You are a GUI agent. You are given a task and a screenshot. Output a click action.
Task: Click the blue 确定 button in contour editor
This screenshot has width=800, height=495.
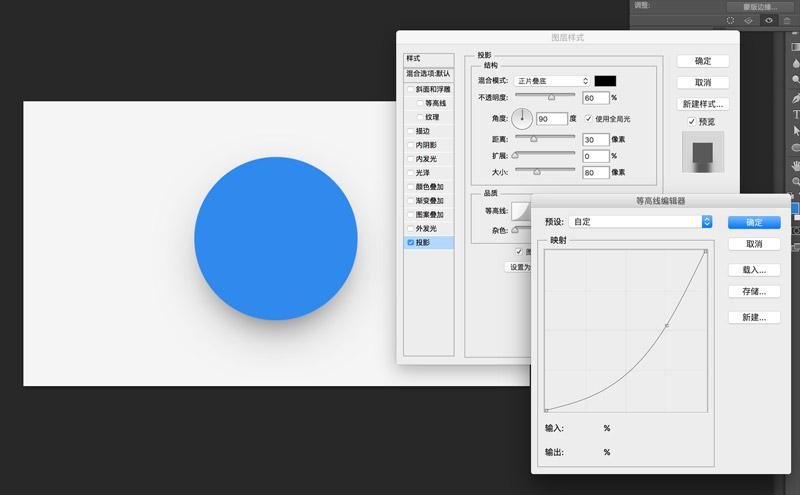[x=754, y=222]
